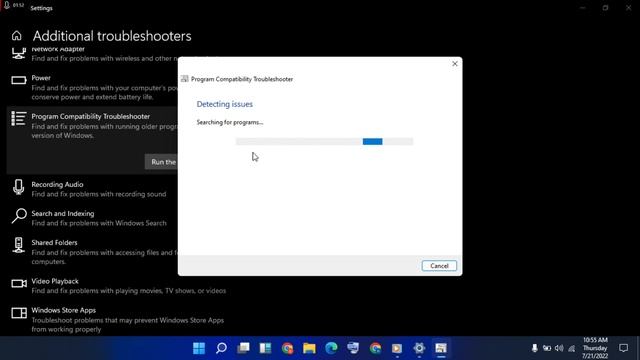Viewport: 640px width, 360px height.
Task: Click the battery icon in the system tray
Action: click(x=547, y=348)
